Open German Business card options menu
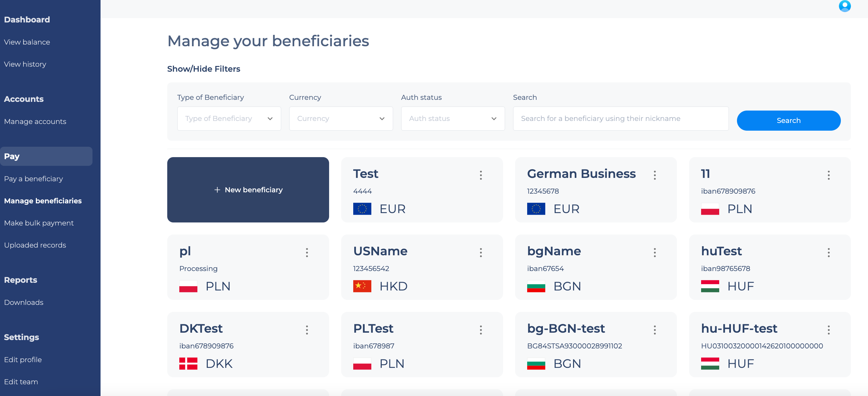 point(655,175)
